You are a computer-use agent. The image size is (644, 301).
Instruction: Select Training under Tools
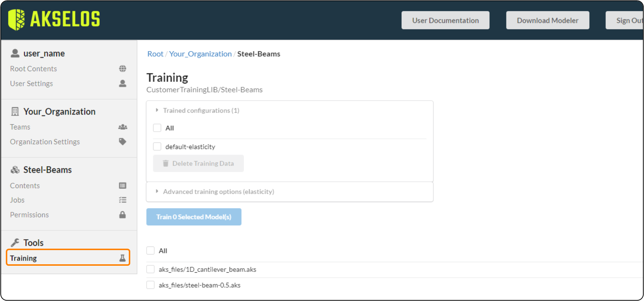[x=68, y=258]
